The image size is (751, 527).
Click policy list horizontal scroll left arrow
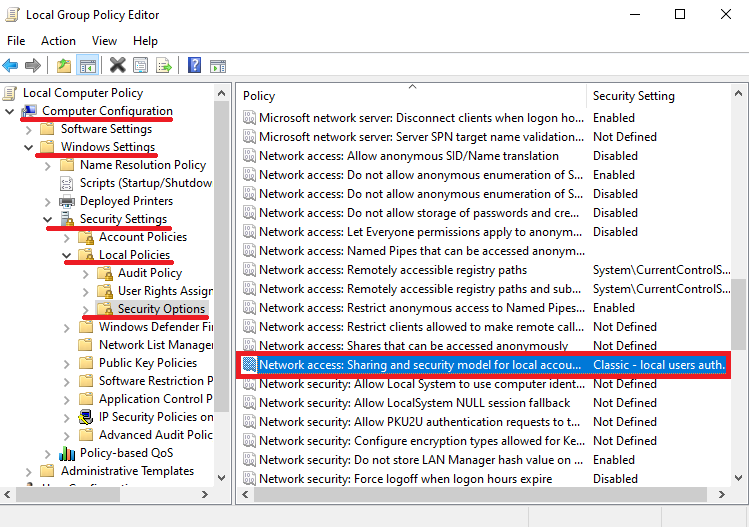pos(245,494)
